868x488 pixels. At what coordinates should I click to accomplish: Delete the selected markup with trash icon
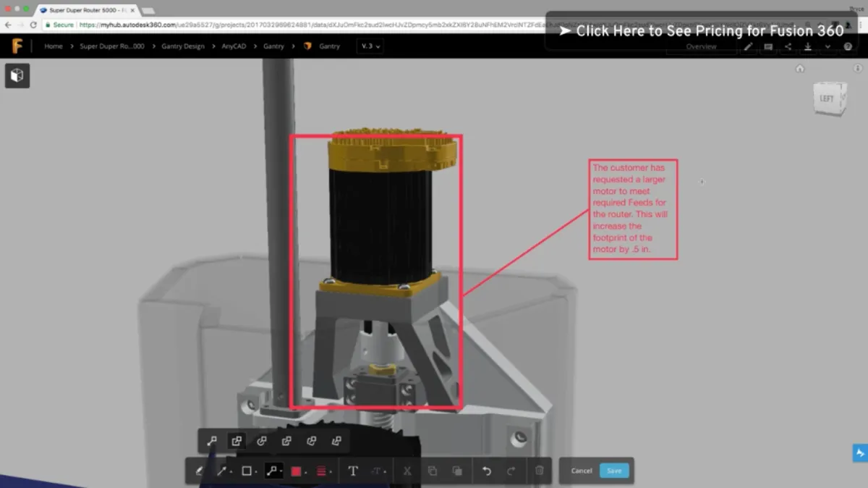point(539,471)
